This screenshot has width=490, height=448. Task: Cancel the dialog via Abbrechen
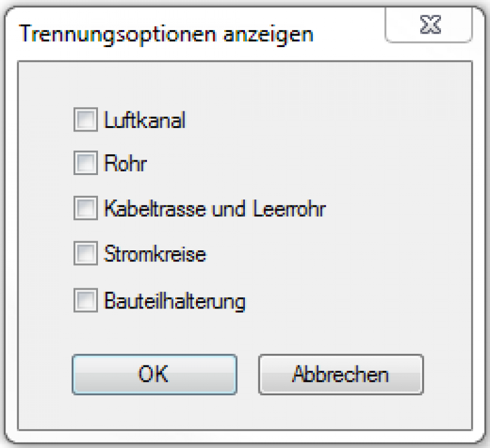point(341,374)
